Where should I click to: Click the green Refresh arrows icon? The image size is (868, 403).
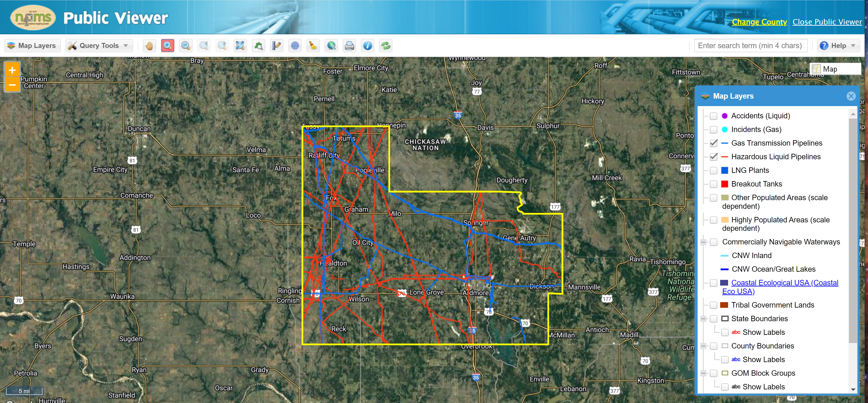386,45
